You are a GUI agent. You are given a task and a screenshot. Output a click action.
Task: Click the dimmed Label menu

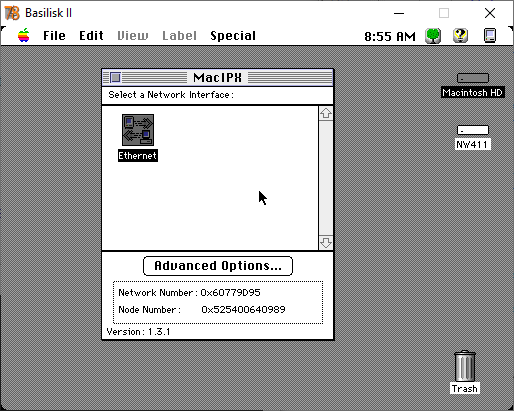coord(179,36)
